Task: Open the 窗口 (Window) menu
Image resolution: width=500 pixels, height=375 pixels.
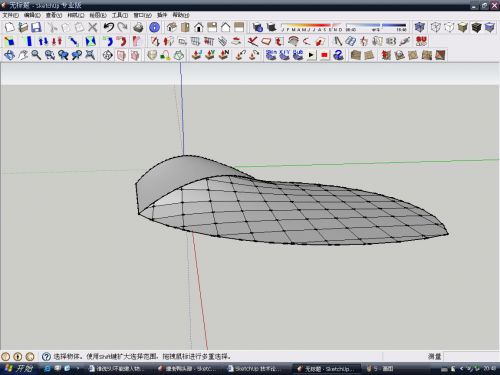Action: (x=142, y=15)
